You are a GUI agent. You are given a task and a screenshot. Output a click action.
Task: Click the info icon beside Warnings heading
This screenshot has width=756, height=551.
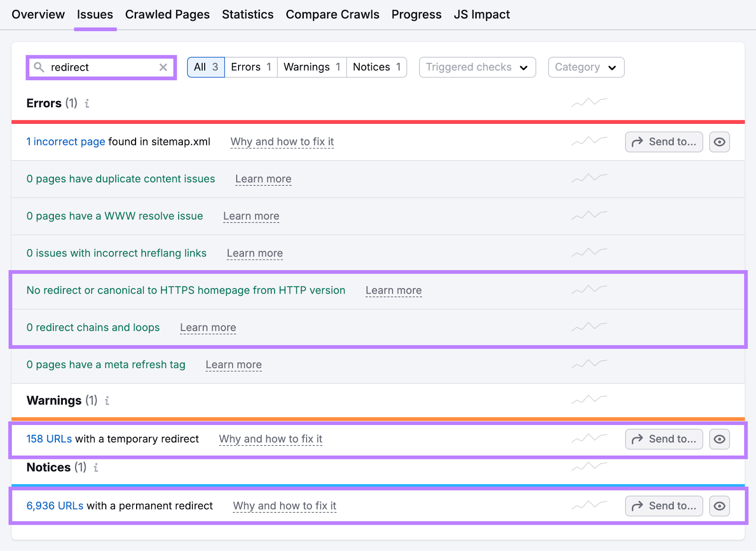pos(107,400)
